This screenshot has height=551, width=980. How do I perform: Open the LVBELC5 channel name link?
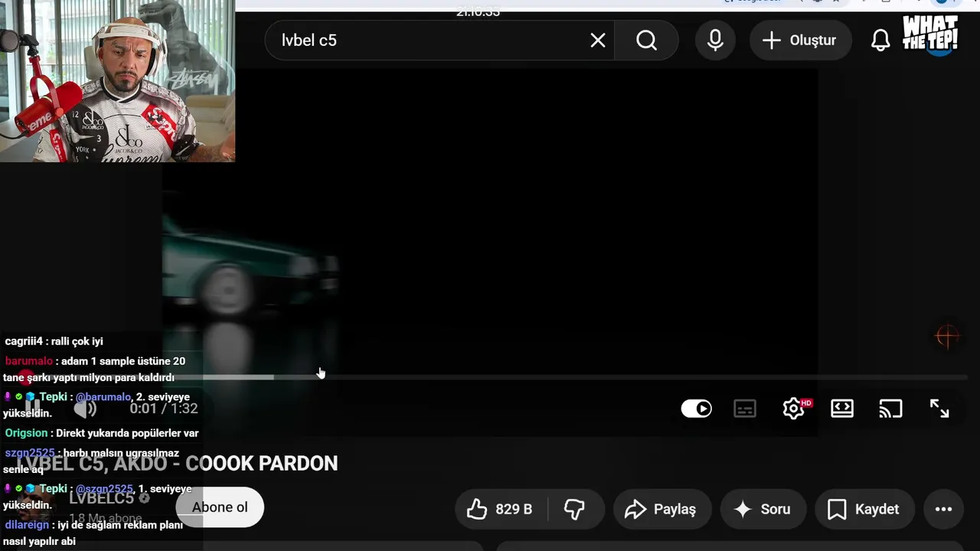click(102, 498)
